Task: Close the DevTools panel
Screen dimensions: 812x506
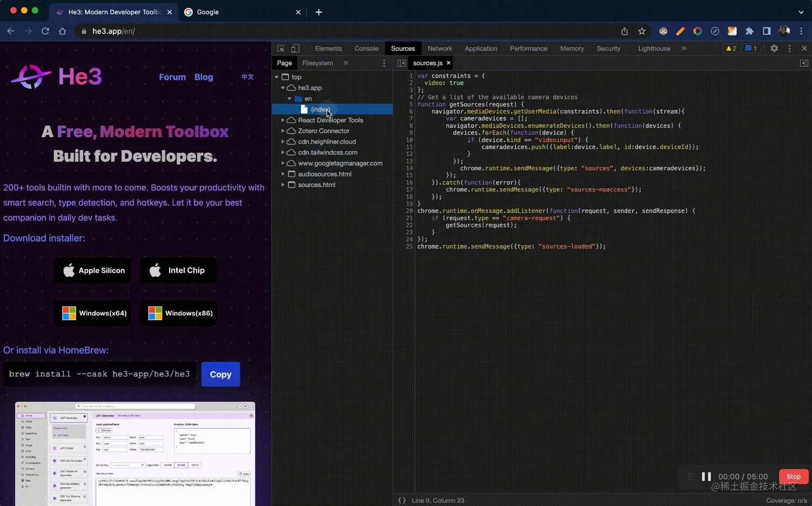Action: (x=804, y=48)
